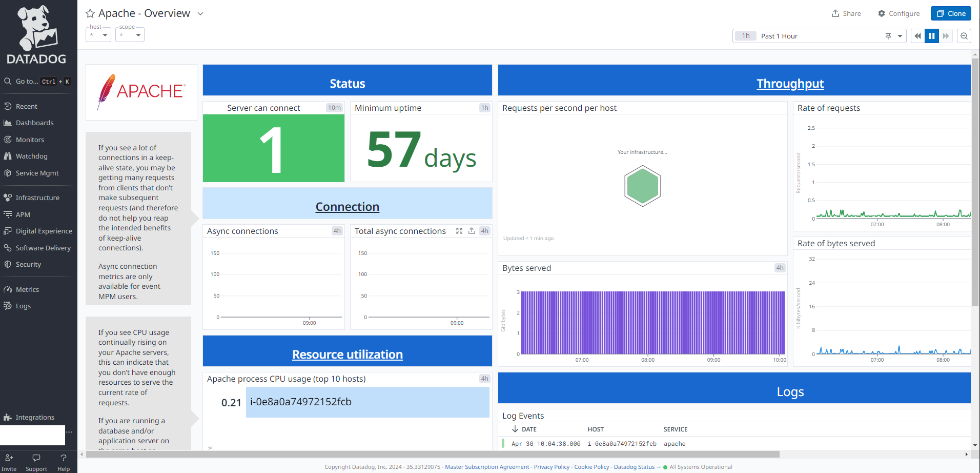Expand Total async connections widget to fullscreen
The height and width of the screenshot is (473, 980).
coord(459,231)
